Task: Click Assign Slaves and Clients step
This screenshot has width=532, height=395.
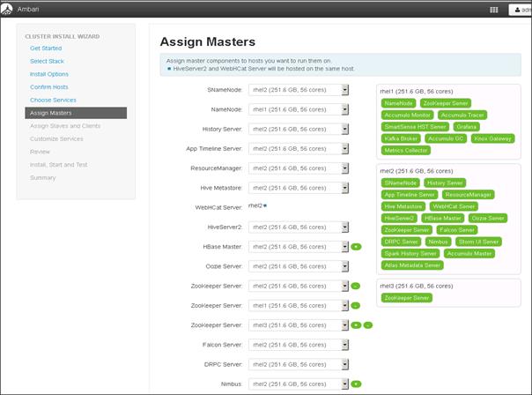Action: point(65,126)
